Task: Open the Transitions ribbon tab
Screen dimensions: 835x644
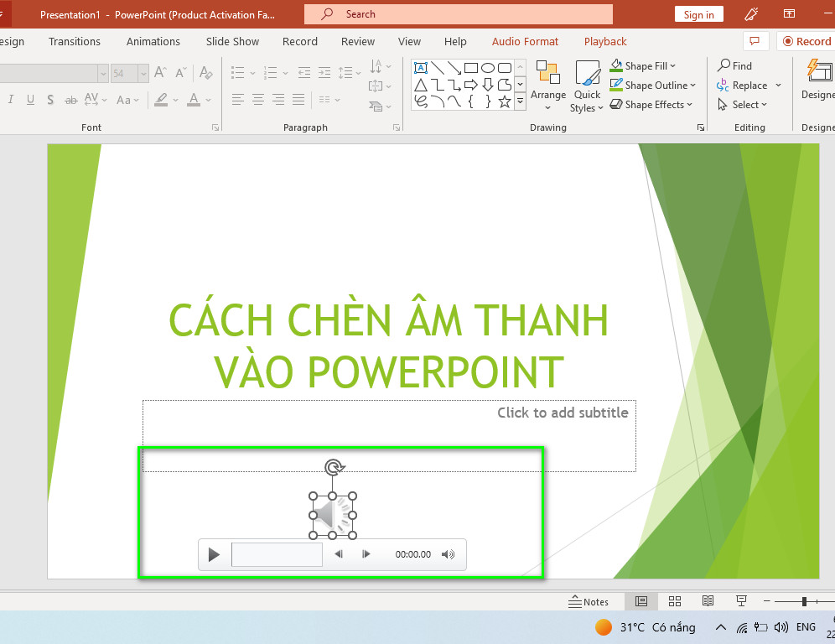Action: point(74,42)
